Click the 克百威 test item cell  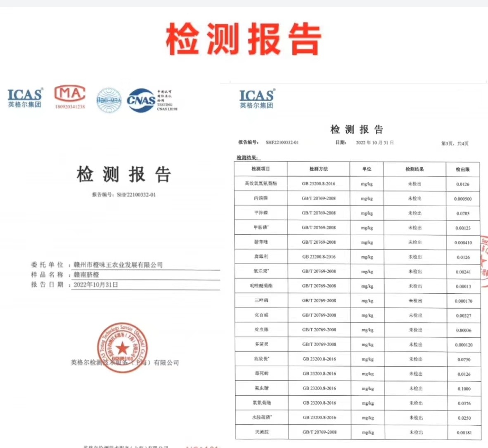261,315
